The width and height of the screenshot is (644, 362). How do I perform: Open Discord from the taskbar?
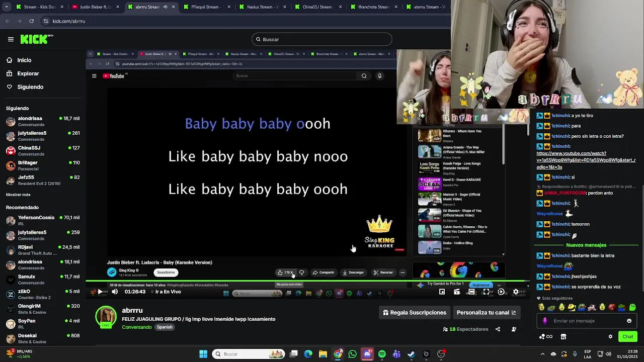[x=367, y=354]
